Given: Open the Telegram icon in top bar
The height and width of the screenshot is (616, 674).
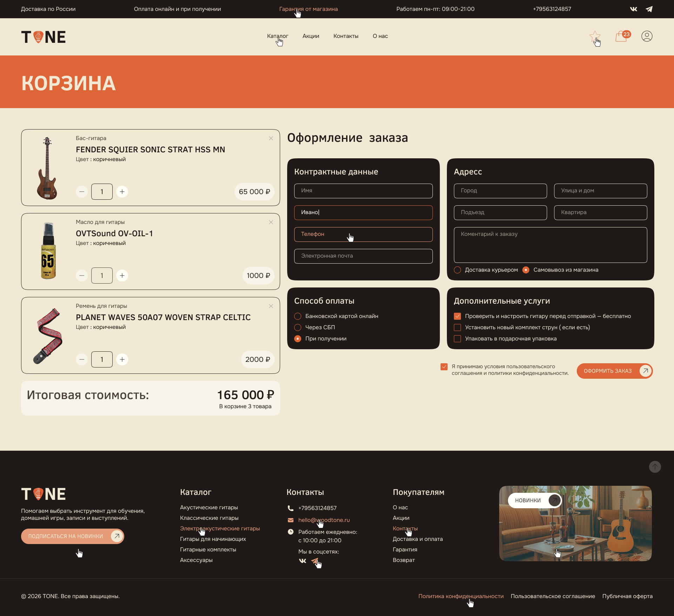Looking at the screenshot, I should 649,9.
